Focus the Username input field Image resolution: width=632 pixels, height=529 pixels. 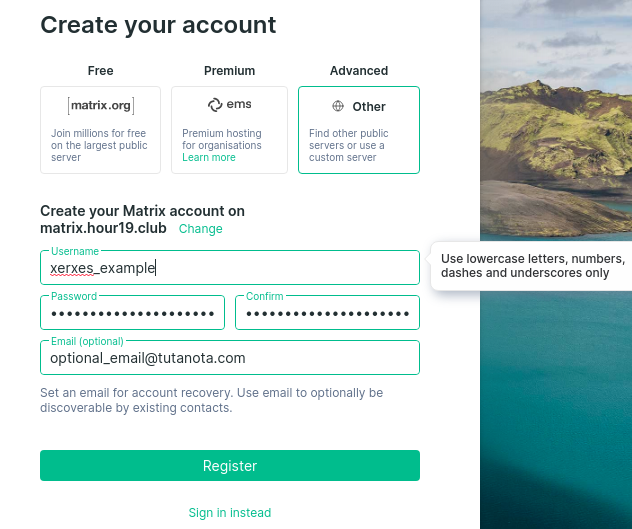(x=229, y=268)
